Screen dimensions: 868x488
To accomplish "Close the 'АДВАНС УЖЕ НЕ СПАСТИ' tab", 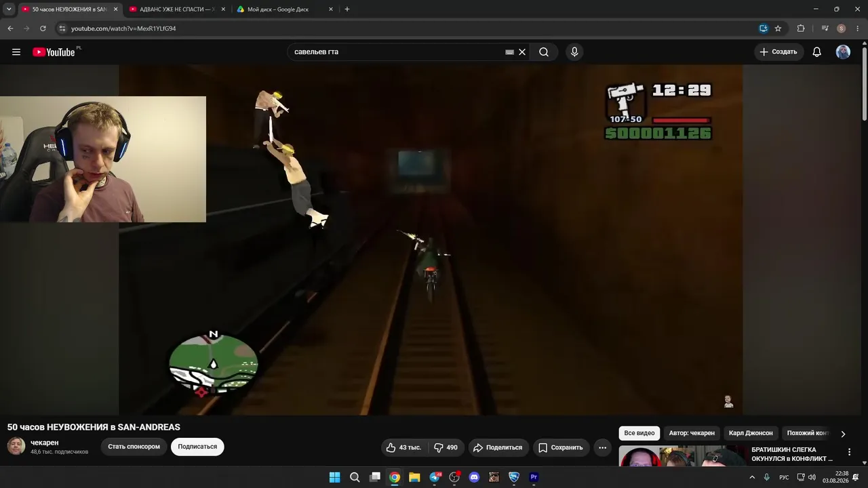I will (x=223, y=9).
